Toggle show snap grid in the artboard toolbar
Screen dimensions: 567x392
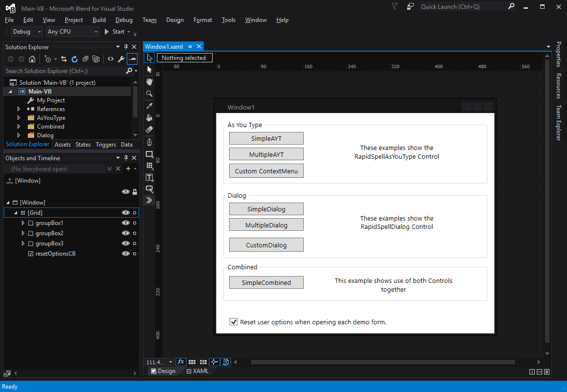click(192, 362)
